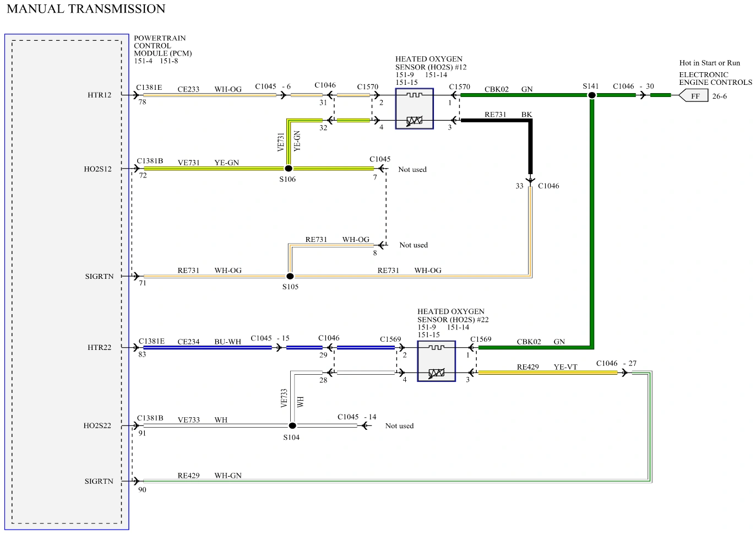This screenshot has width=756, height=534.
Task: Click the "C1569" label above pin 2
Action: click(390, 339)
